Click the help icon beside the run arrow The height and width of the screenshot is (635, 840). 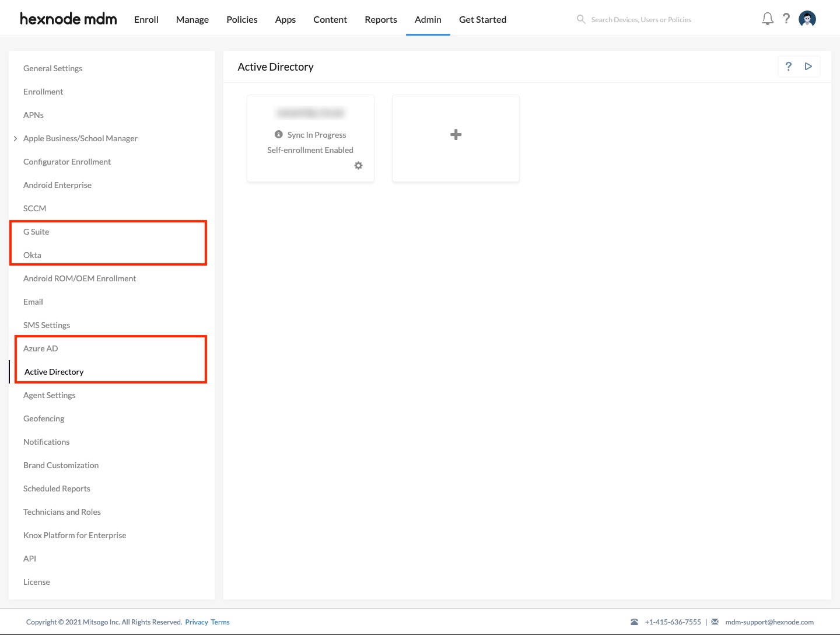point(788,66)
